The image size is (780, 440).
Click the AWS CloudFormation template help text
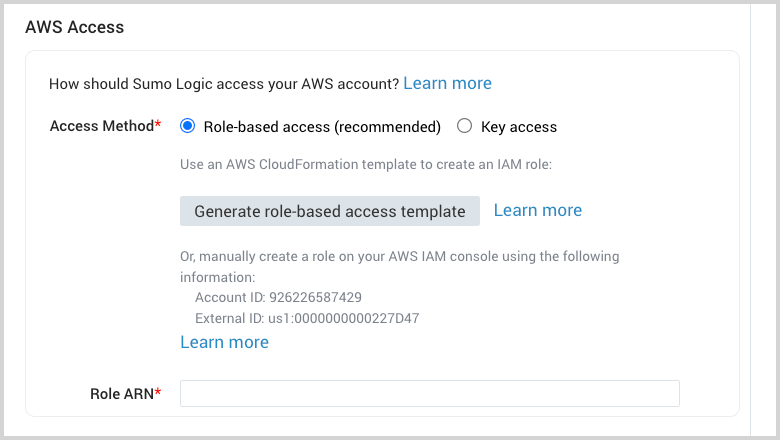coord(366,164)
